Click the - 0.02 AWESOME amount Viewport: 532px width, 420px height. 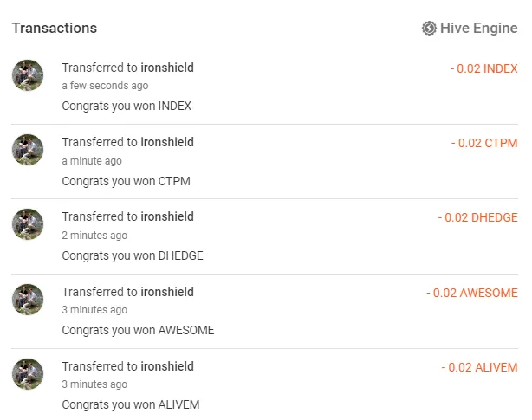[472, 293]
